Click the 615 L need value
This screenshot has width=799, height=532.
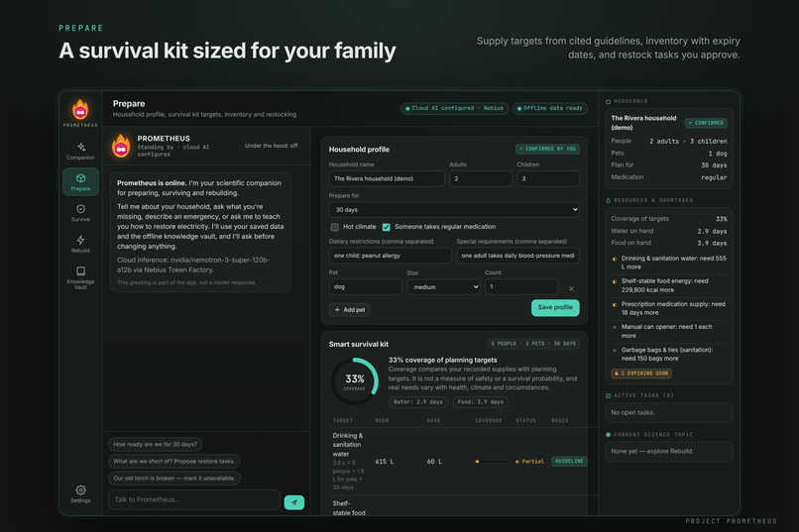pos(385,462)
